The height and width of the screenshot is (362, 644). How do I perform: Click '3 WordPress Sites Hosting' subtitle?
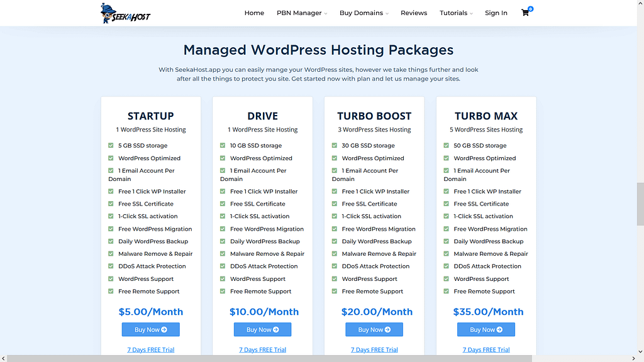(x=374, y=129)
